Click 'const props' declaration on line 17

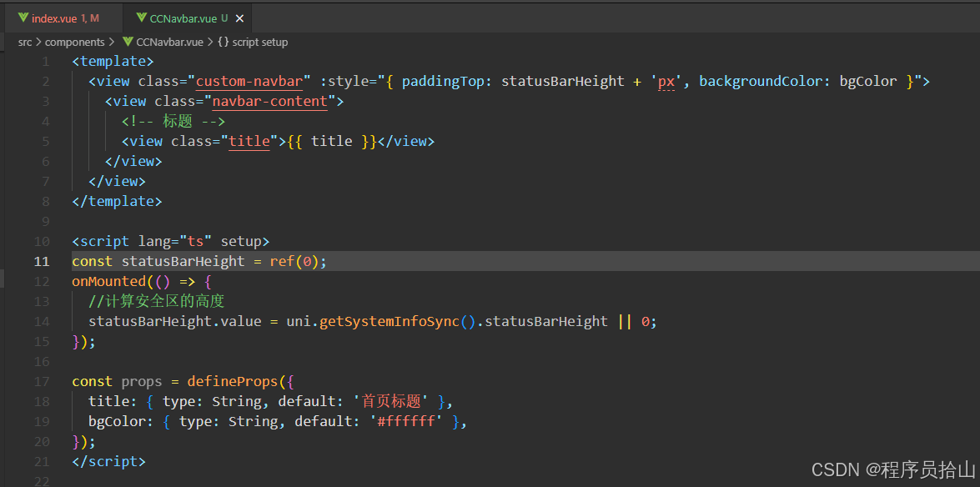coord(117,381)
